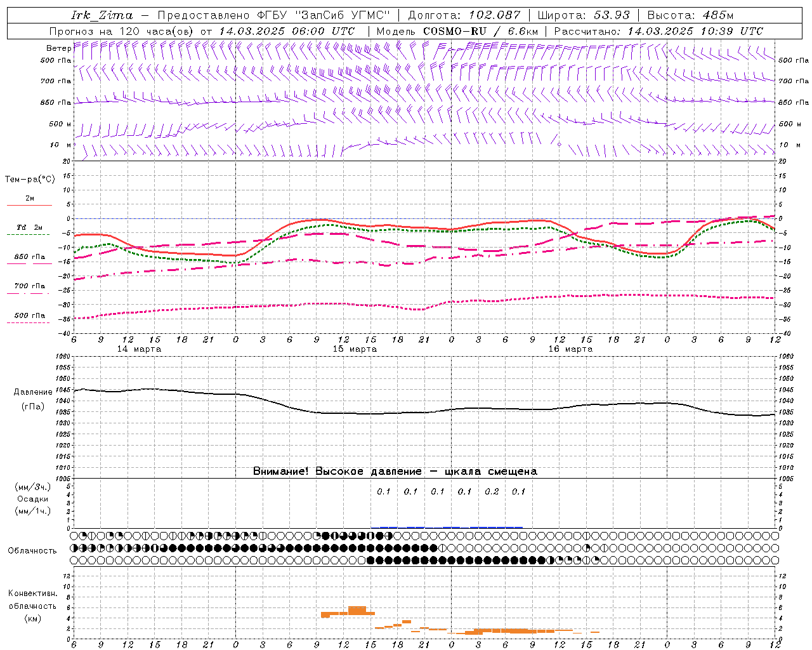
Task: Click the "Высота: 485м" header text
Action: [x=690, y=15]
